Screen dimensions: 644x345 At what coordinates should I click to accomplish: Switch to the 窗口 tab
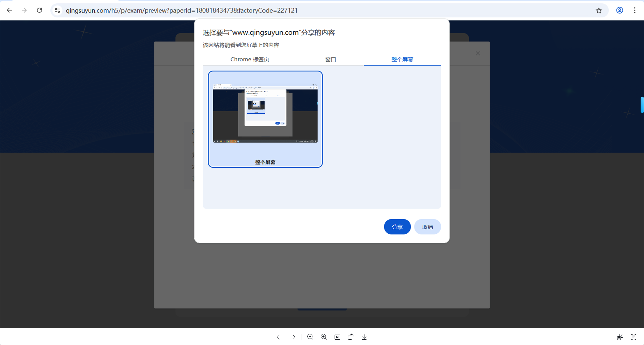click(331, 59)
